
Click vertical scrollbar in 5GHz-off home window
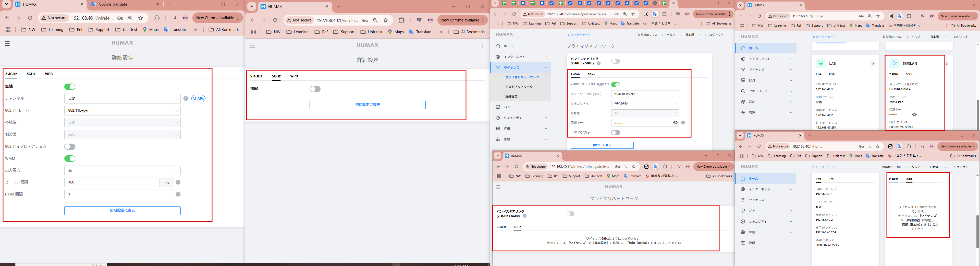(977, 232)
